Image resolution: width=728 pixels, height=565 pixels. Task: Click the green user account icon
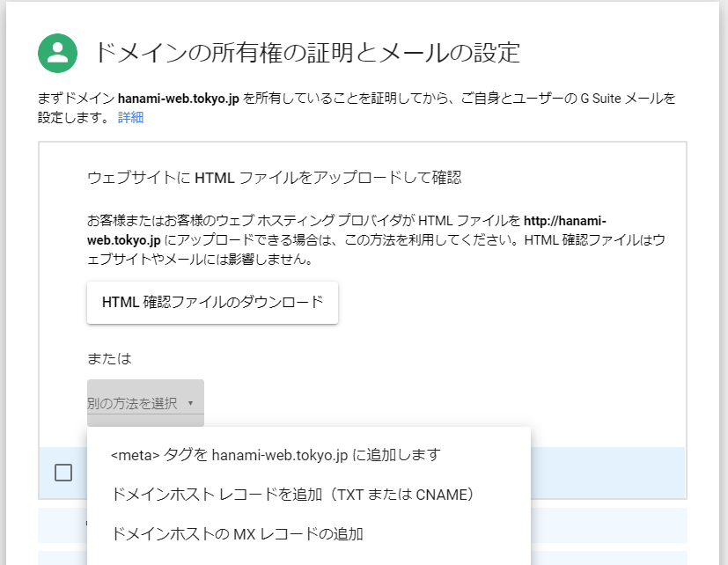pyautogui.click(x=57, y=53)
